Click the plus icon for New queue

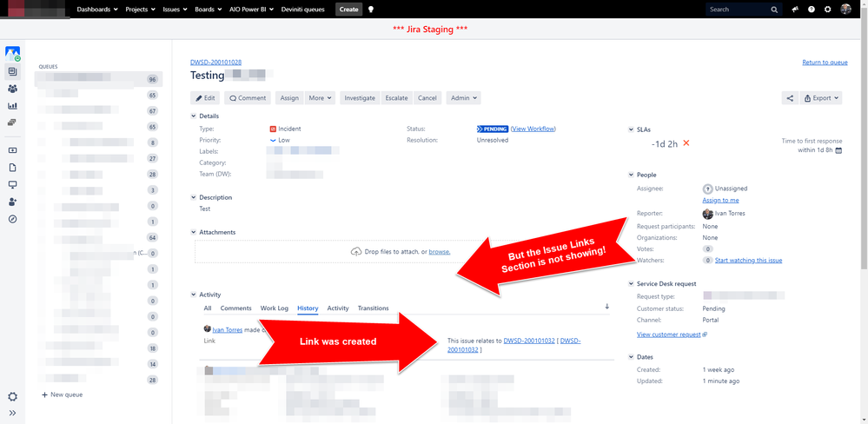click(x=44, y=395)
